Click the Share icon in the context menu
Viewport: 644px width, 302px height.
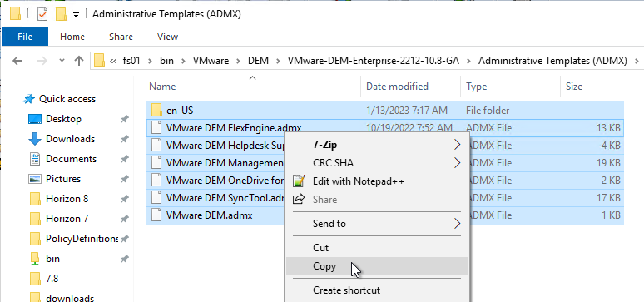[299, 200]
